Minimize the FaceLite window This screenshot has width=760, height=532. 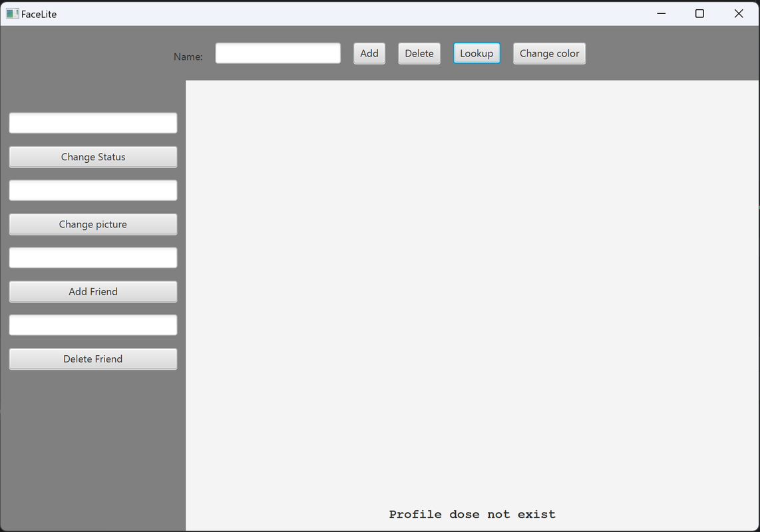pos(661,13)
